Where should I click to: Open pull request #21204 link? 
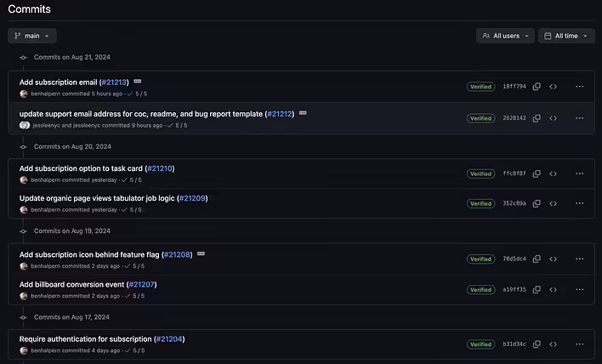click(x=169, y=339)
